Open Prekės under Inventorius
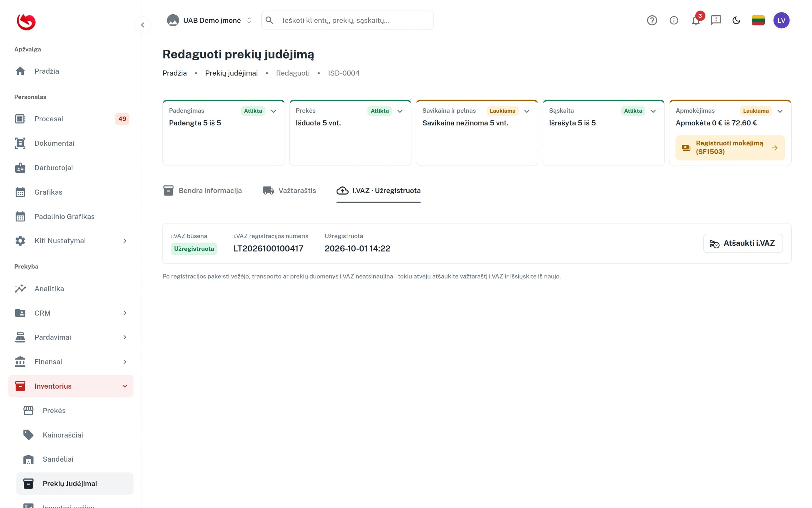 [75, 411]
